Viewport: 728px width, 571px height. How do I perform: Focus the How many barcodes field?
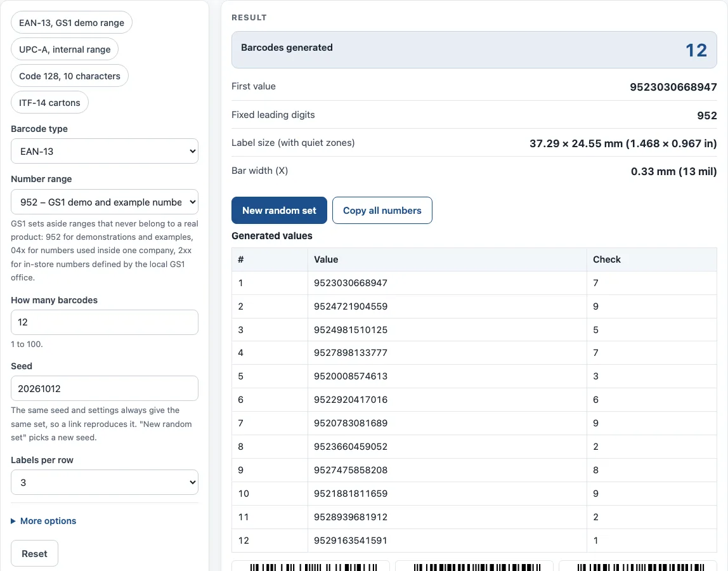coord(105,322)
